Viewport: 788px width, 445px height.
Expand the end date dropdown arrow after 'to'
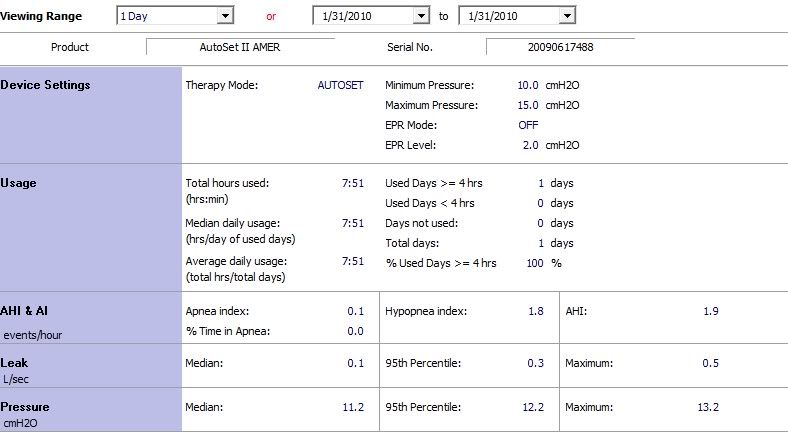click(x=567, y=16)
